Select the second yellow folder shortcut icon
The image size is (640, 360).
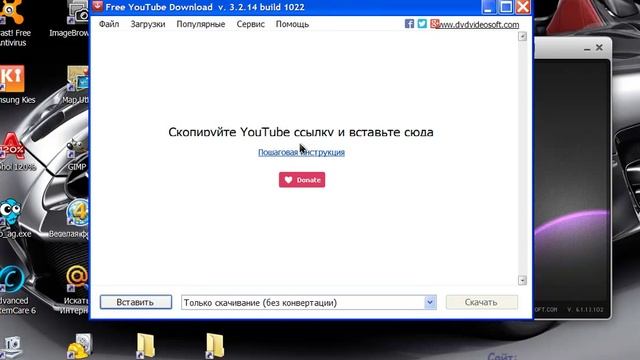pyautogui.click(x=215, y=345)
